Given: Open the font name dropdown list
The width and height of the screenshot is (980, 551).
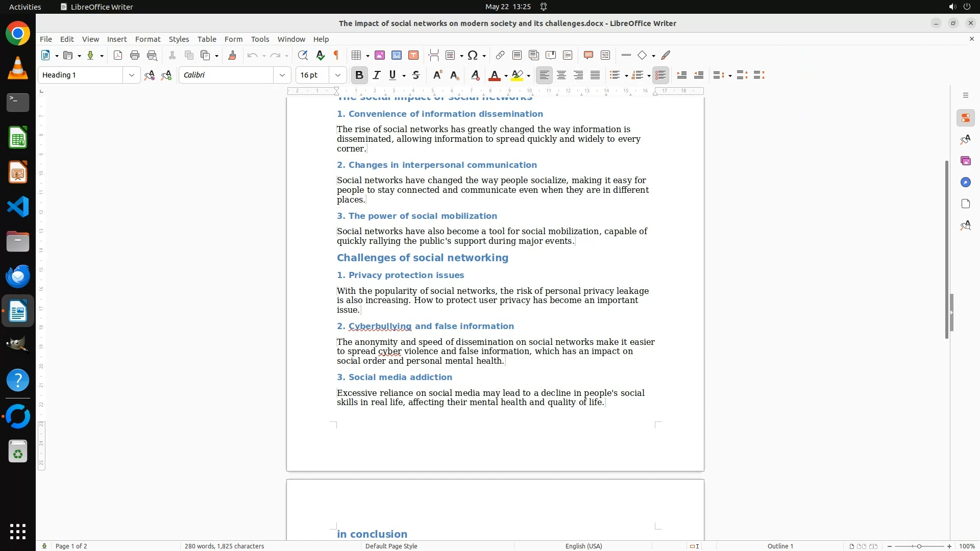Looking at the screenshot, I should 282,76.
